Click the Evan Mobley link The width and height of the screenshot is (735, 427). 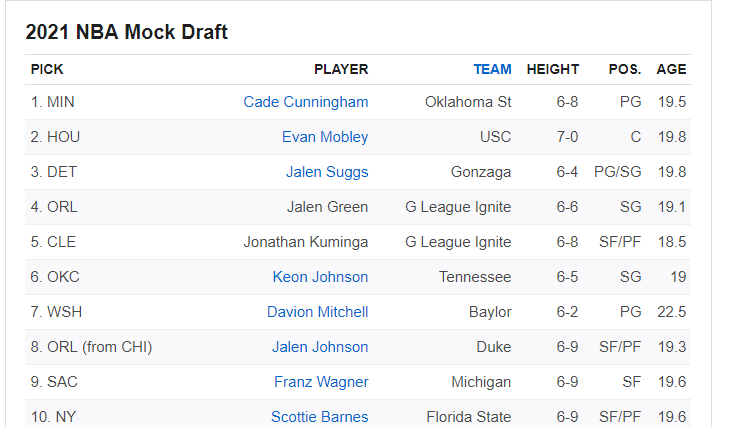[x=324, y=137]
